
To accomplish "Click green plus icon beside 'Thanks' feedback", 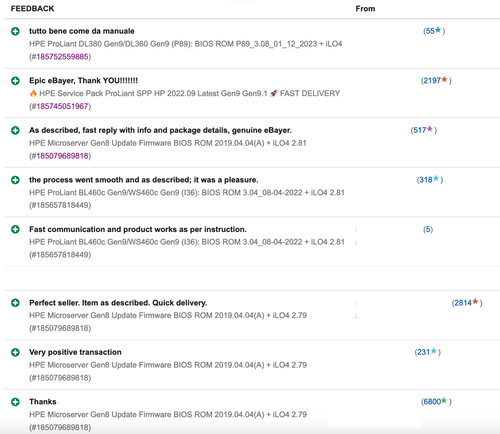I will (15, 402).
